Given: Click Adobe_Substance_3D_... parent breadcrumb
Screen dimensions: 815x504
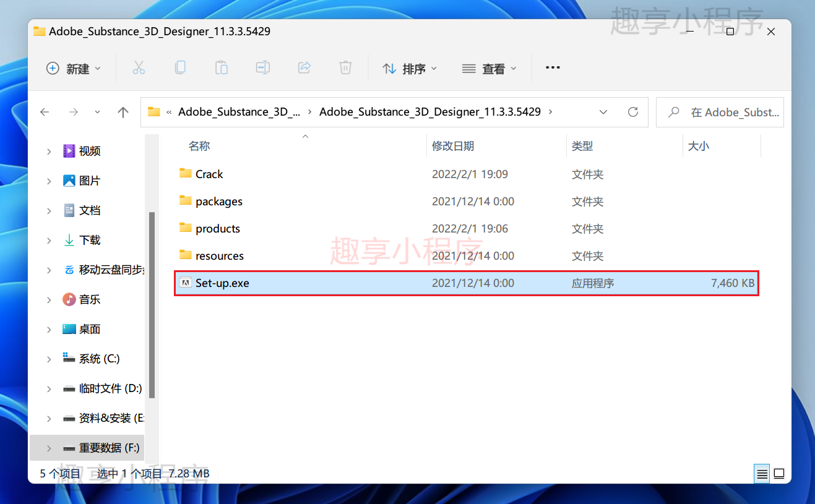Looking at the screenshot, I should pyautogui.click(x=239, y=112).
